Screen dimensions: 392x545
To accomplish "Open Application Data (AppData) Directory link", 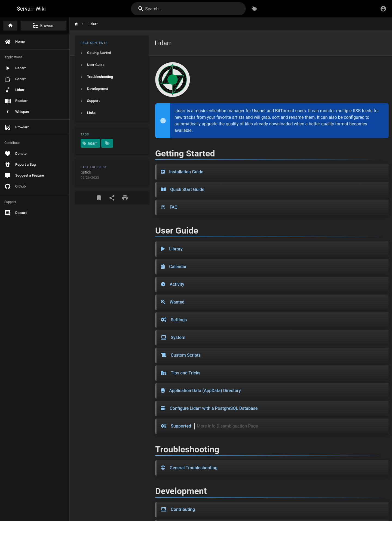I will [205, 391].
